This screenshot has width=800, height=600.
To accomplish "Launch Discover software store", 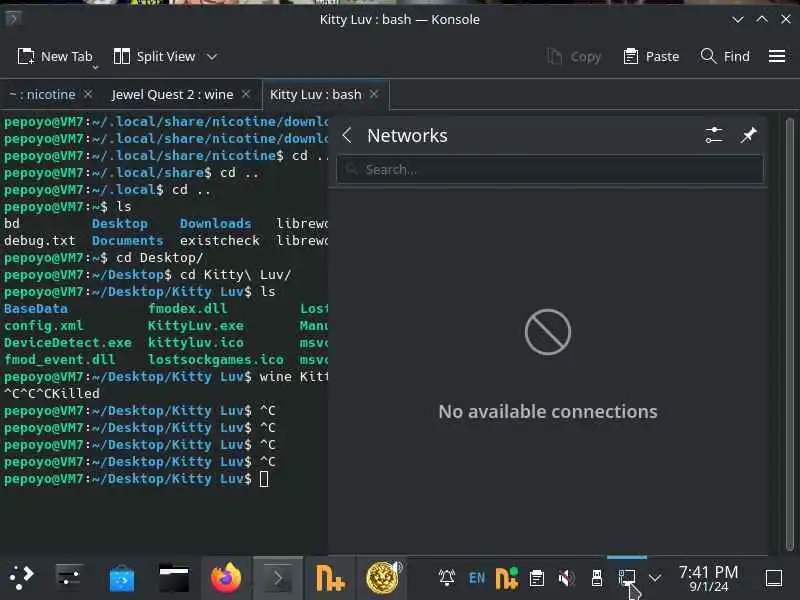I will click(x=121, y=578).
